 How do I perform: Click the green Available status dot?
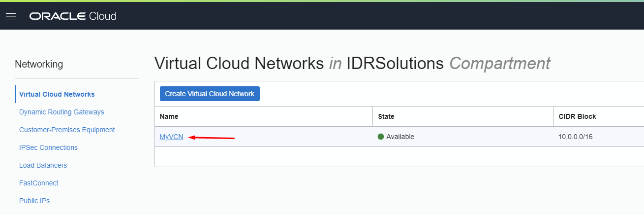tap(381, 137)
